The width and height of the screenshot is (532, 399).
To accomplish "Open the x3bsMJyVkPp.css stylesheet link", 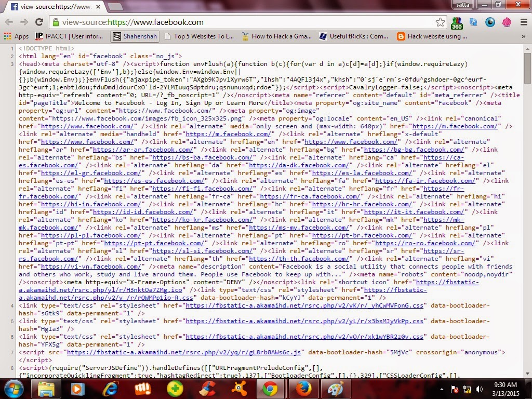I will (x=304, y=321).
